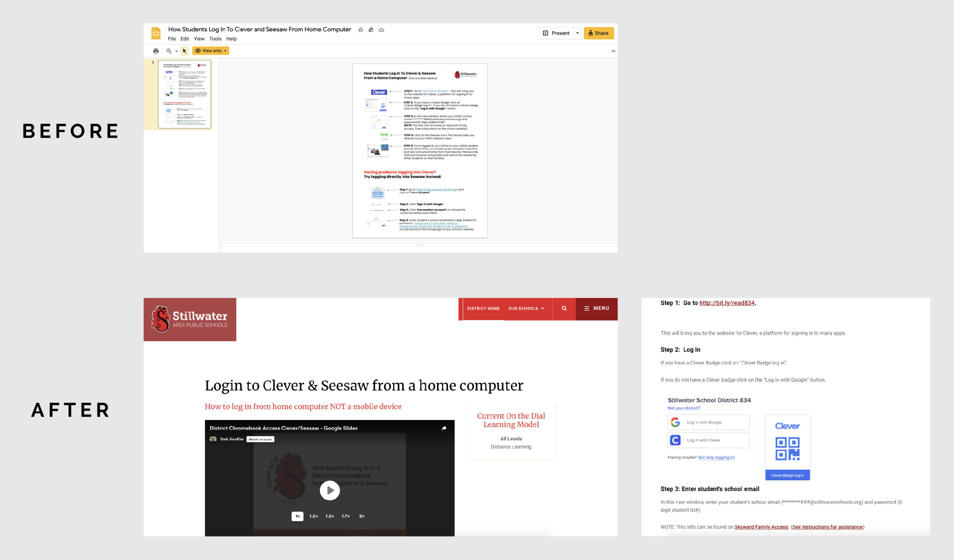This screenshot has width=954, height=560.
Task: Click Log in with Google button
Action: pos(708,422)
